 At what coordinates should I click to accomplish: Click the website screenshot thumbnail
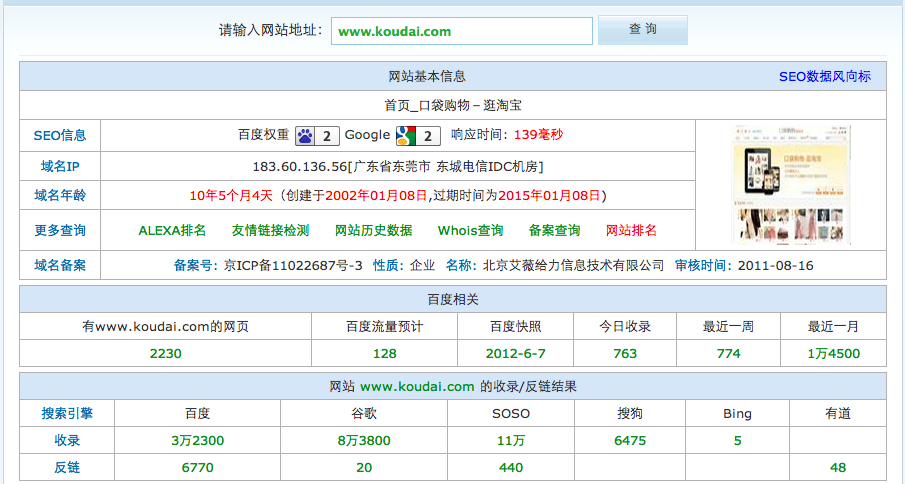pos(791,185)
